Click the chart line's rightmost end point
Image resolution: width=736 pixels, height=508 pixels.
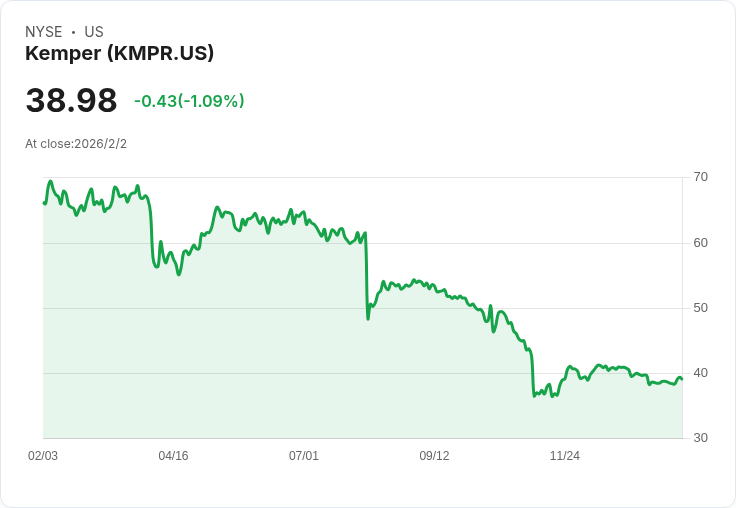click(x=682, y=379)
